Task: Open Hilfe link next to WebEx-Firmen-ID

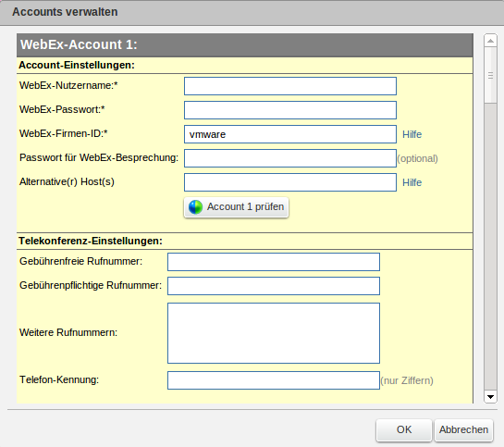Action: point(412,134)
